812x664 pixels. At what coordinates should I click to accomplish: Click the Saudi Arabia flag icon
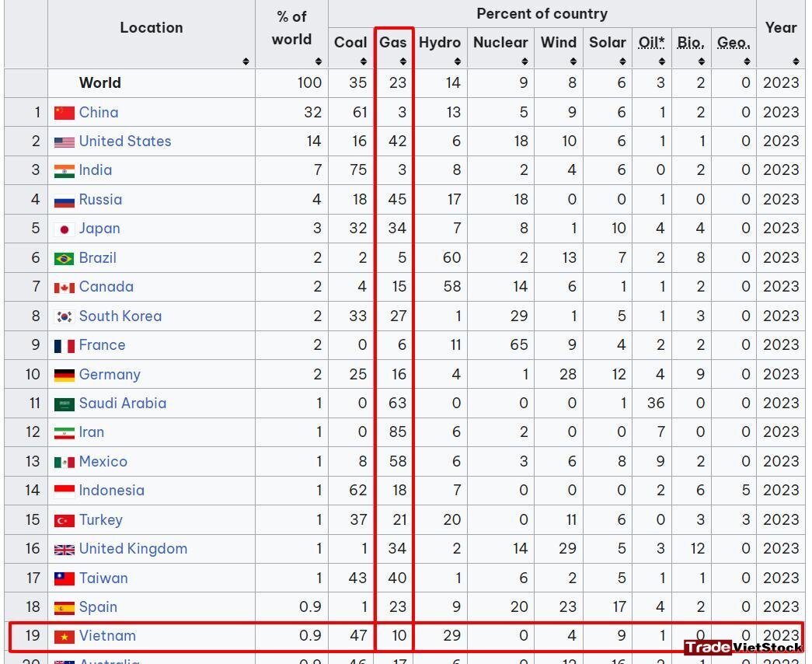tap(64, 404)
